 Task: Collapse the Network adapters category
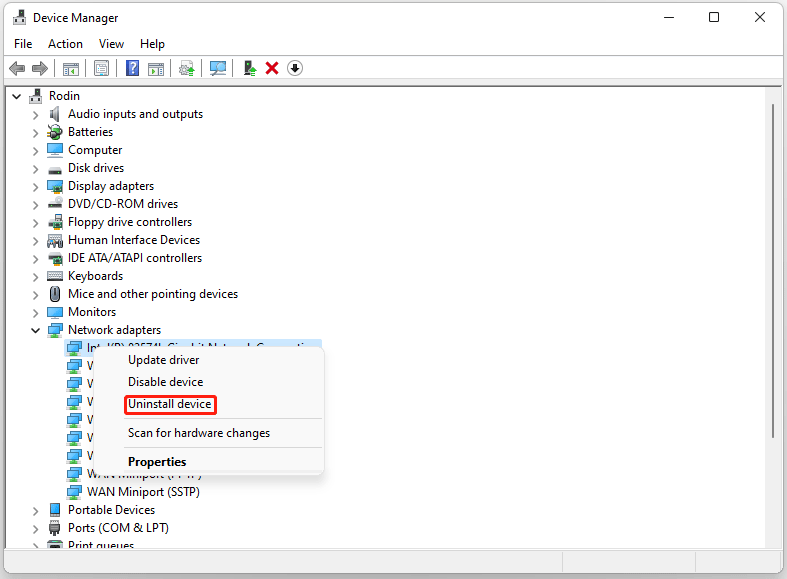click(36, 330)
